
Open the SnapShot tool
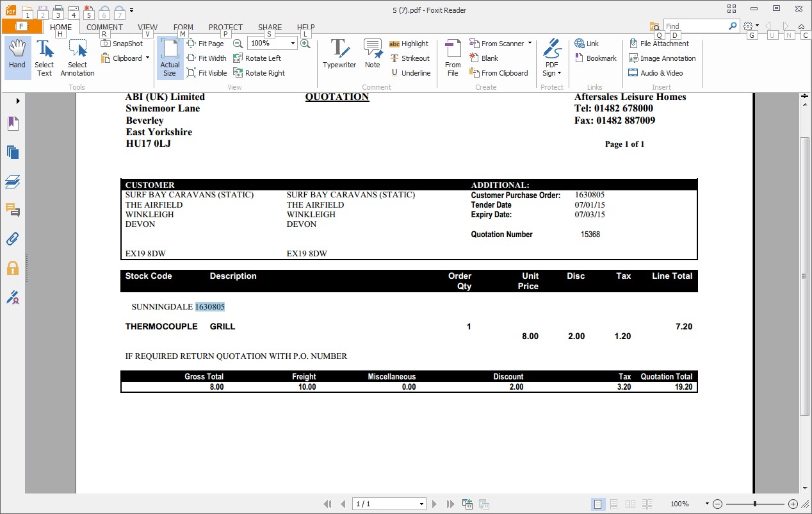(122, 44)
